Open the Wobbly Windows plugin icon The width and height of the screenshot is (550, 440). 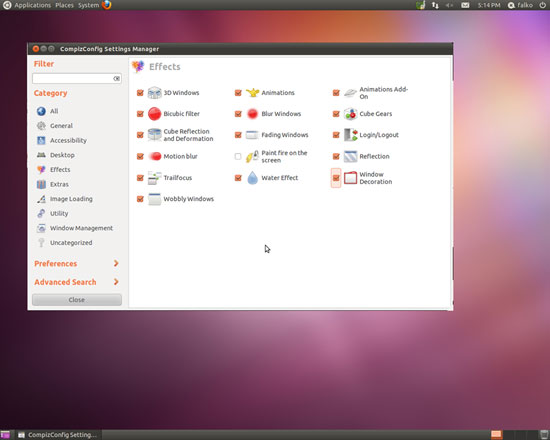pos(154,199)
